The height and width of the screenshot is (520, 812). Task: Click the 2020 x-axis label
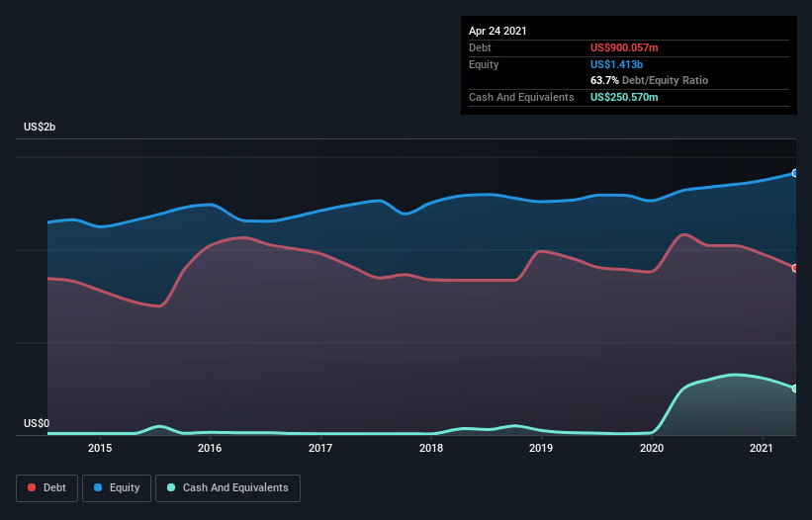point(652,448)
